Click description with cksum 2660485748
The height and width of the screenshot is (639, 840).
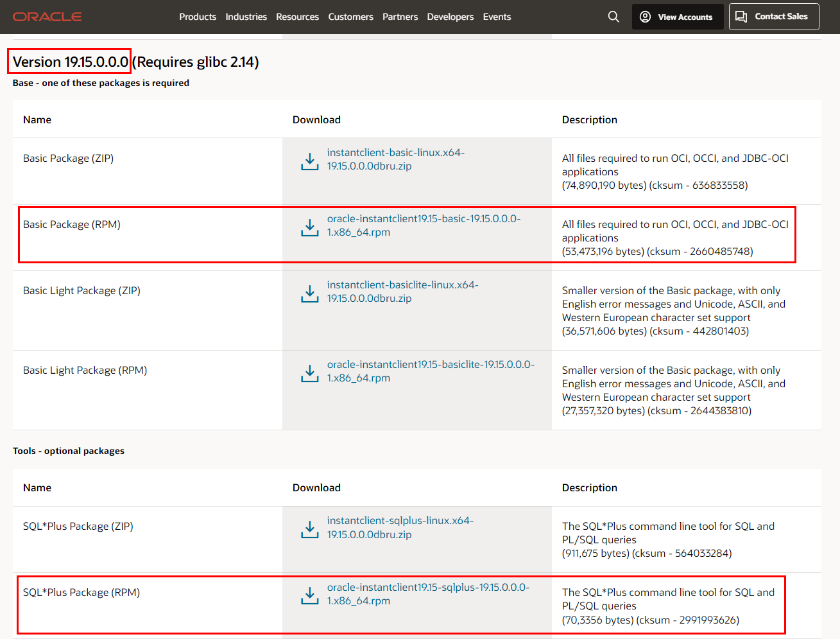point(675,238)
